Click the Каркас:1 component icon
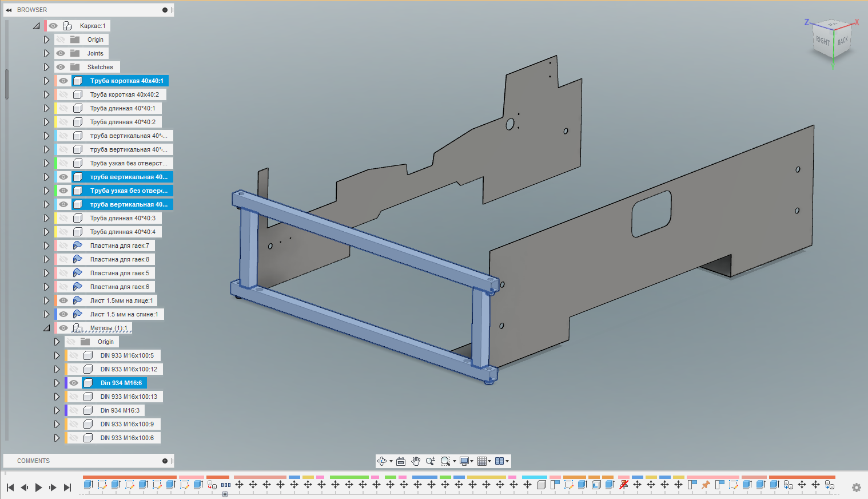The image size is (868, 499). point(67,26)
